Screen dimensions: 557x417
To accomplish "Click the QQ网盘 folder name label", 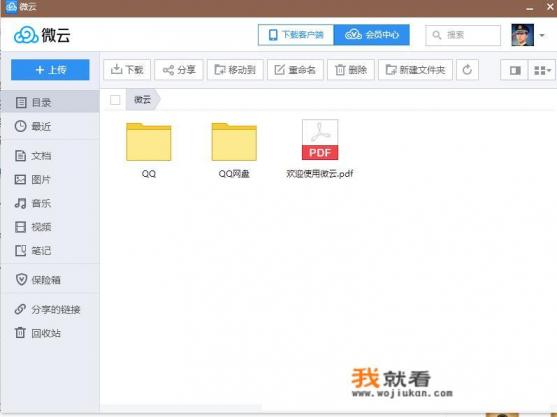I will point(234,173).
